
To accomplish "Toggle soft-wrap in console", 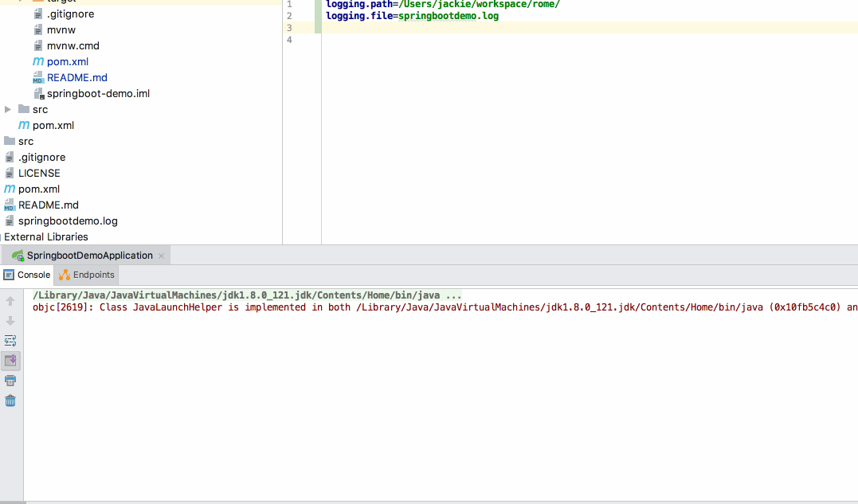I will click(x=10, y=341).
